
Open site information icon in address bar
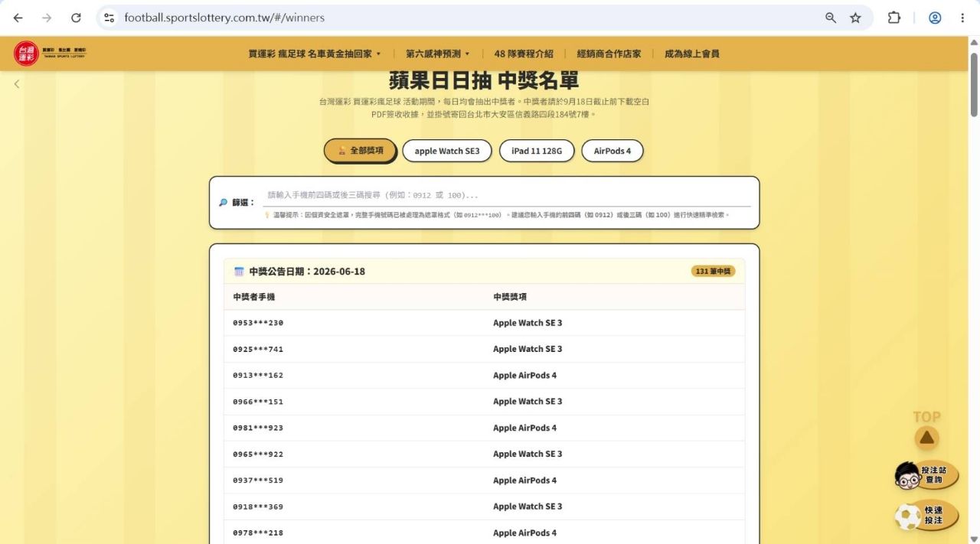click(x=109, y=18)
